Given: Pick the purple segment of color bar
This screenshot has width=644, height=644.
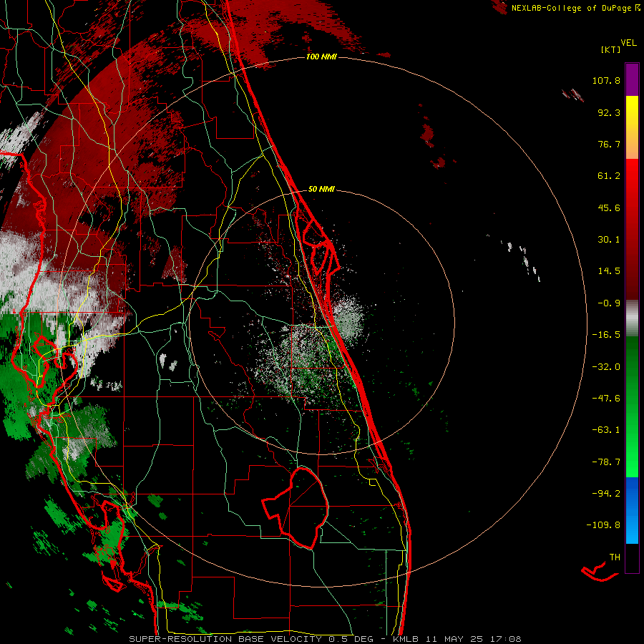Looking at the screenshot, I should [x=632, y=79].
